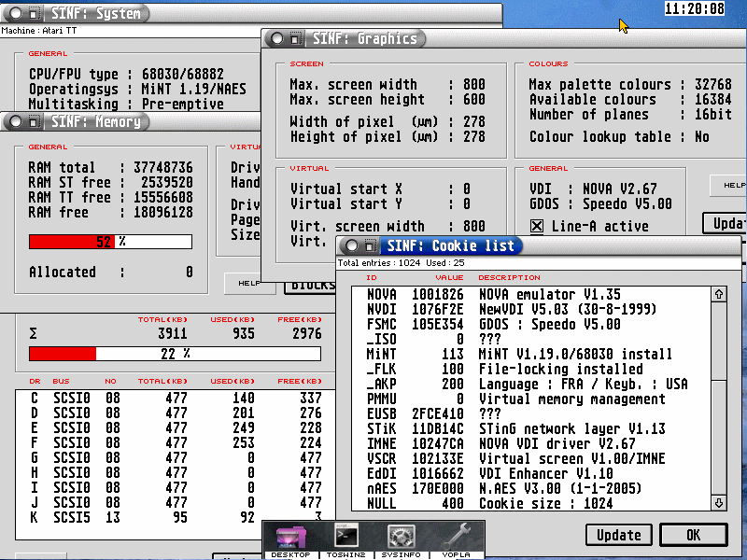Select drive E row in drive list
747x560 pixels.
click(176, 427)
